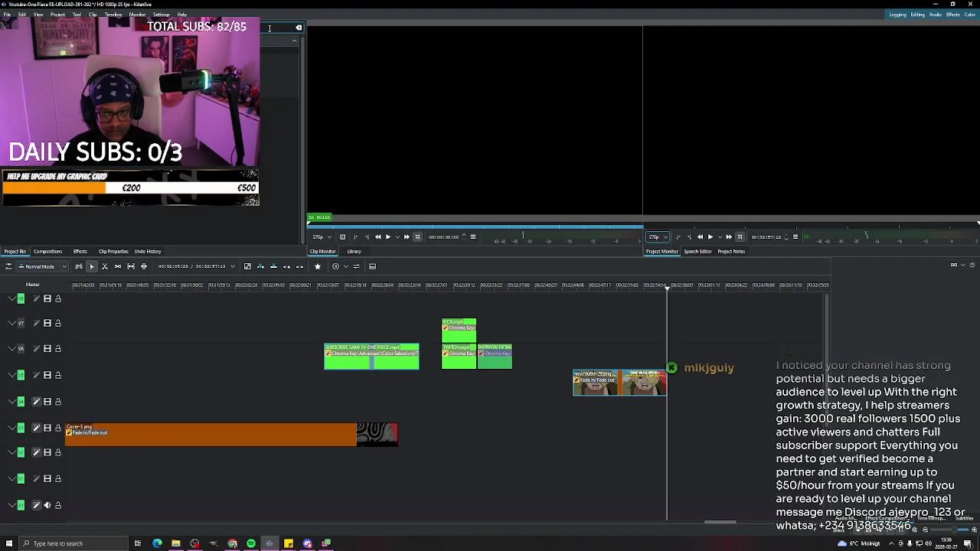
Task: Play the Project Monitor
Action: (710, 237)
